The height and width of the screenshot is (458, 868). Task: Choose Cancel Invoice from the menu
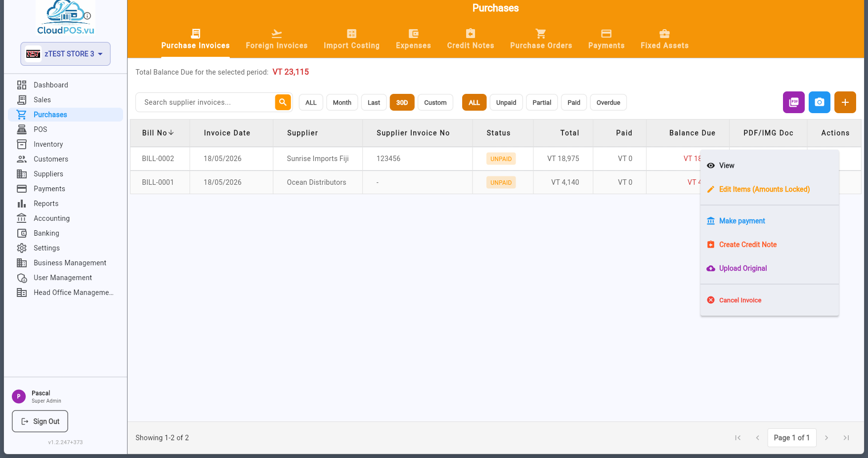pyautogui.click(x=770, y=300)
